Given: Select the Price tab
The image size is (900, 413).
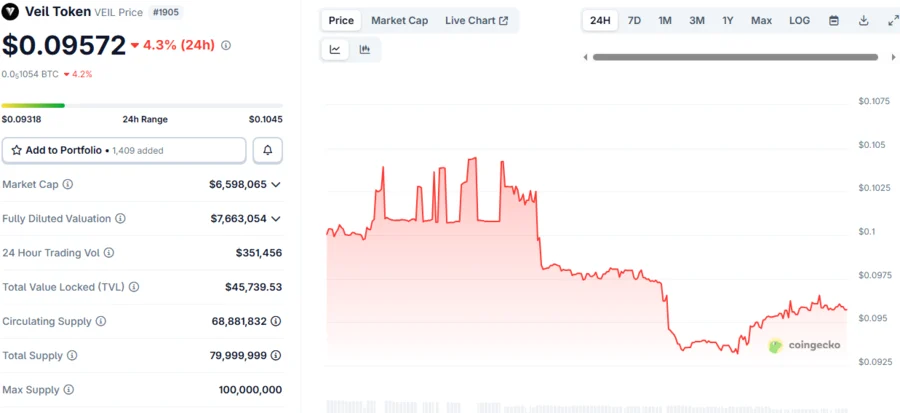Looking at the screenshot, I should (x=341, y=20).
